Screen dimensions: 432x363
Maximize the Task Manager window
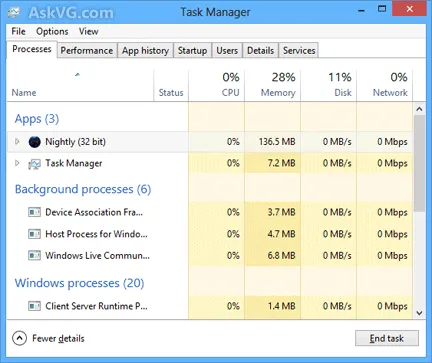pyautogui.click(x=382, y=9)
